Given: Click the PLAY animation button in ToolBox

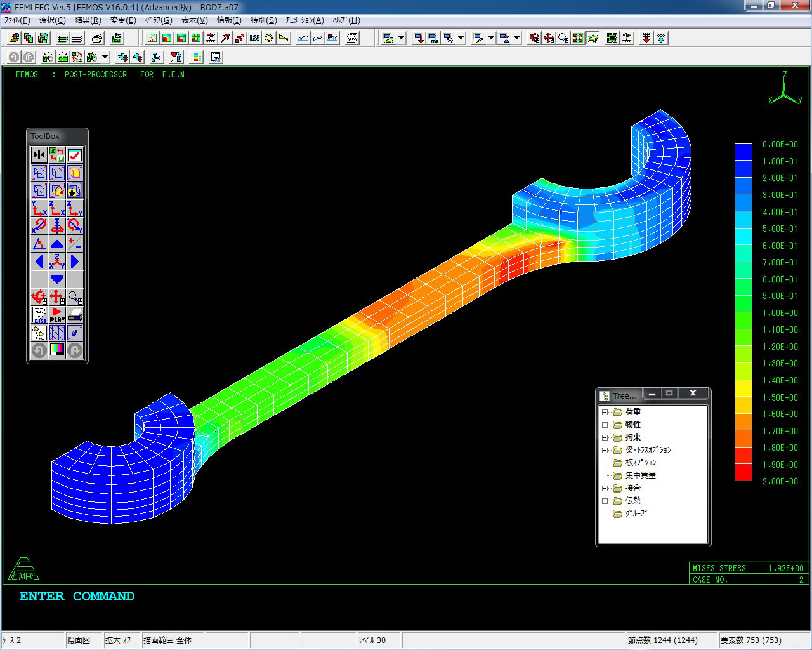Looking at the screenshot, I should click(x=57, y=315).
